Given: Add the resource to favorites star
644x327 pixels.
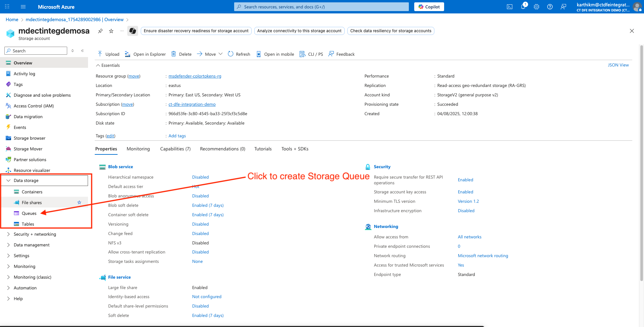Looking at the screenshot, I should click(111, 31).
